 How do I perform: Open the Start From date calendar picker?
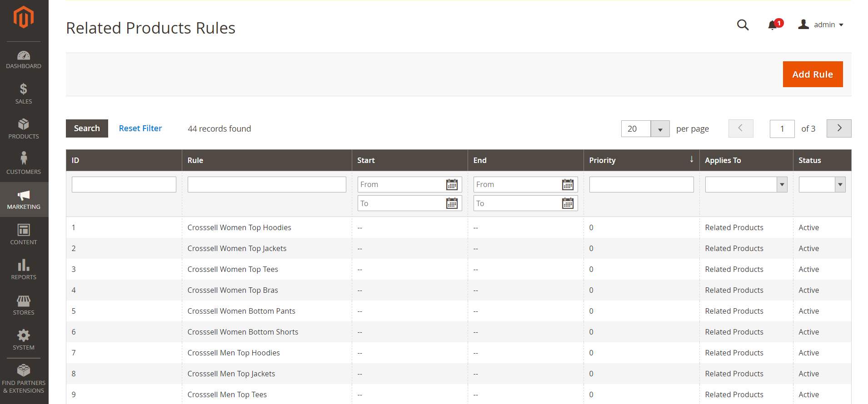click(452, 185)
